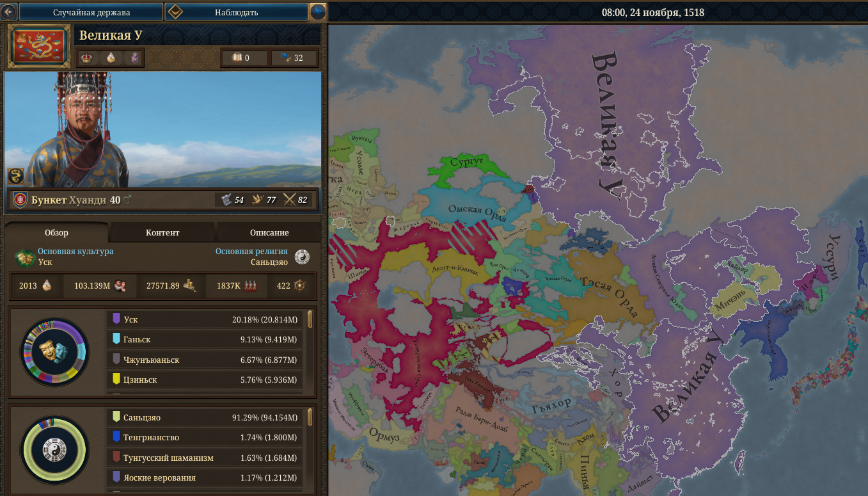
Task: Click the cyan Ганьск color marker
Action: click(116, 339)
